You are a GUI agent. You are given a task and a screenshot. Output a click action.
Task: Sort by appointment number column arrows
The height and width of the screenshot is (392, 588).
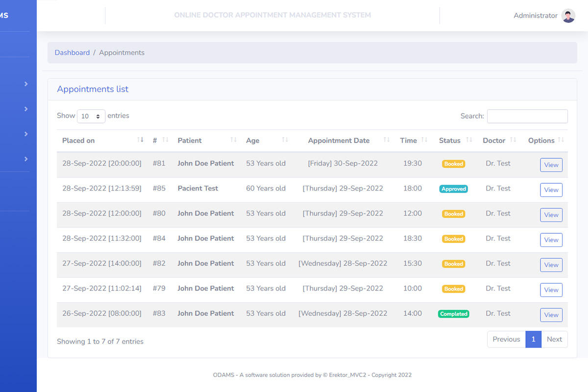165,140
